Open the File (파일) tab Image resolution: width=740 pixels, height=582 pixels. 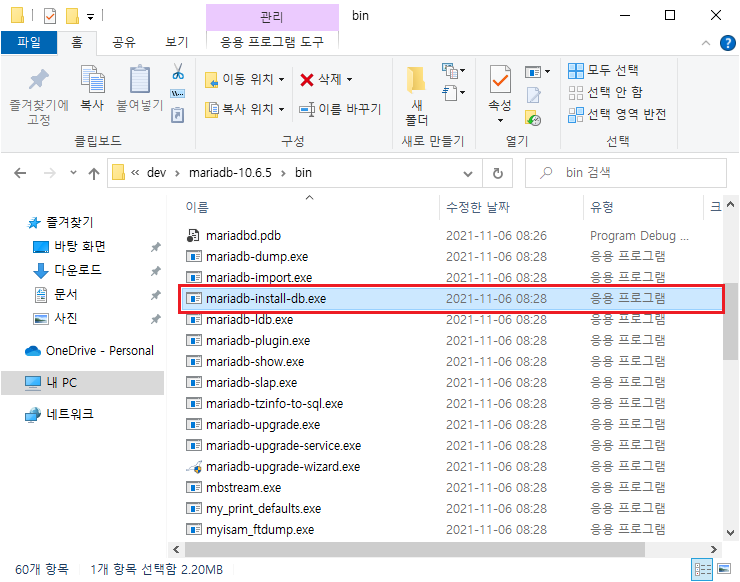point(29,42)
